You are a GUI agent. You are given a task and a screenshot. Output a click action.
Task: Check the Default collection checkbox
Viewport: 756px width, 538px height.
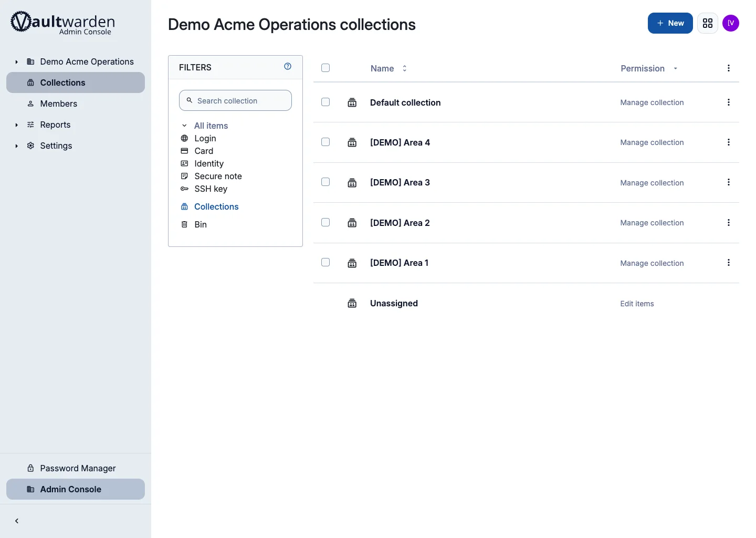tap(325, 102)
